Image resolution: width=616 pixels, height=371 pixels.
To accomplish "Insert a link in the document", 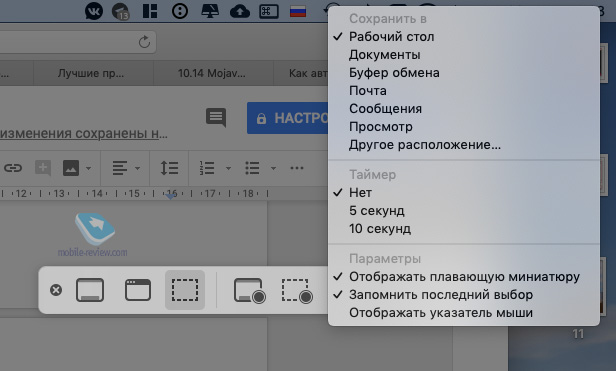I will (13, 168).
